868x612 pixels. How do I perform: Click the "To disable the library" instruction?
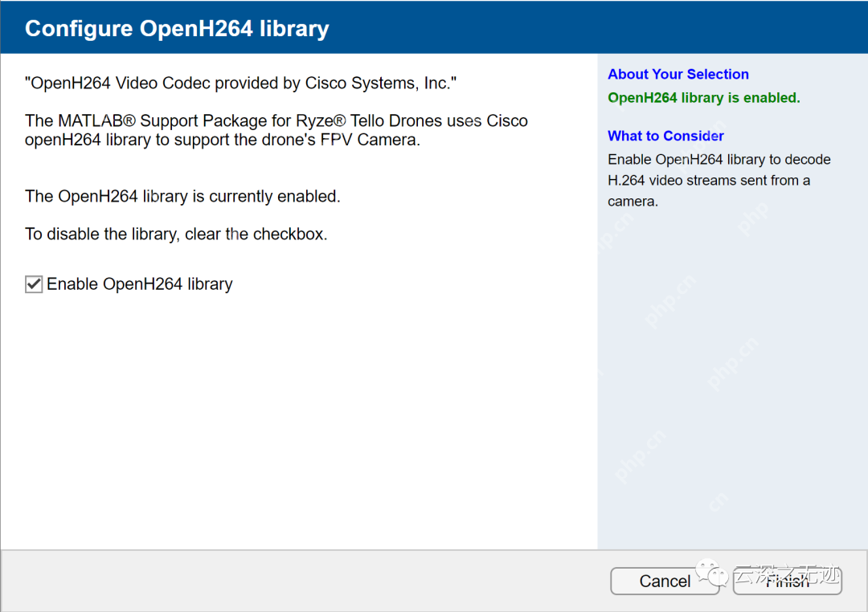(x=176, y=235)
